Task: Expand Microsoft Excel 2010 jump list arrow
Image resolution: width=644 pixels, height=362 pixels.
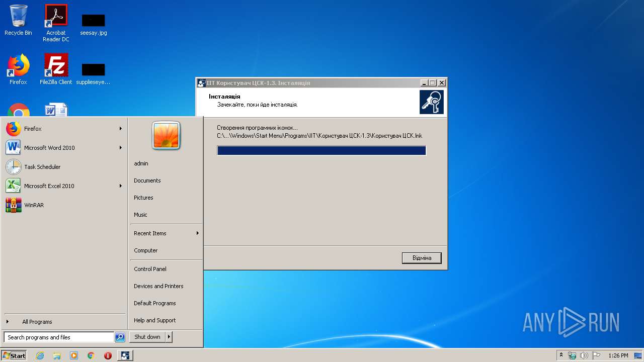Action: coord(121,186)
